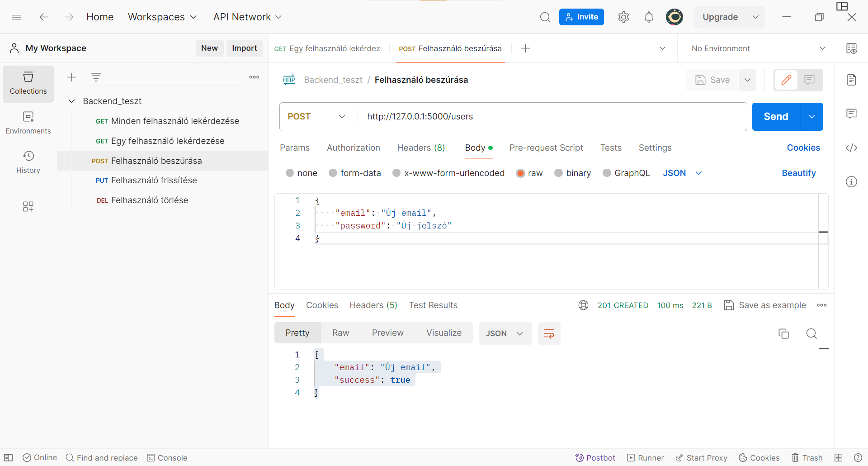Open the Test Results response tab
The height and width of the screenshot is (466, 868).
433,305
